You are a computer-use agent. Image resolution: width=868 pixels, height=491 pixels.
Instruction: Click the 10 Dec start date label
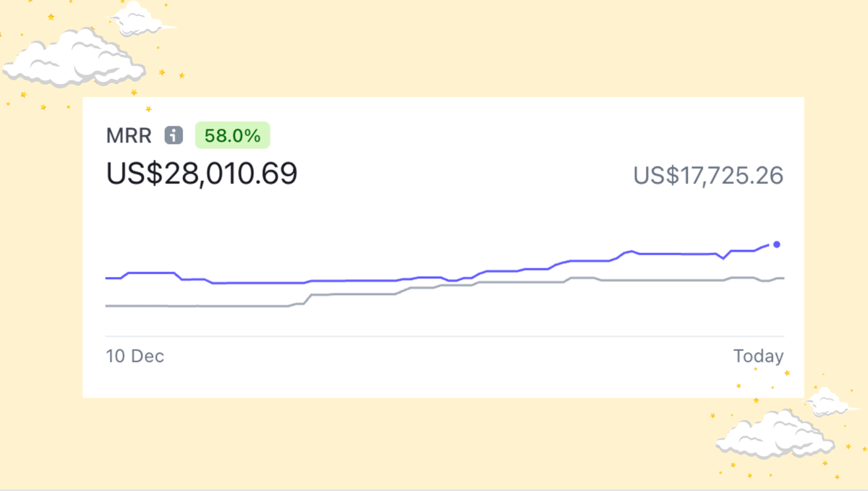click(135, 356)
